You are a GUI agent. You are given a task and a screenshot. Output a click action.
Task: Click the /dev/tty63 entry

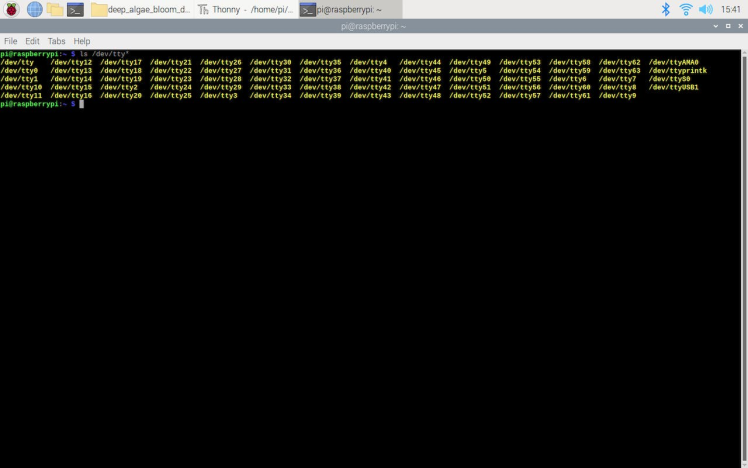(x=619, y=71)
